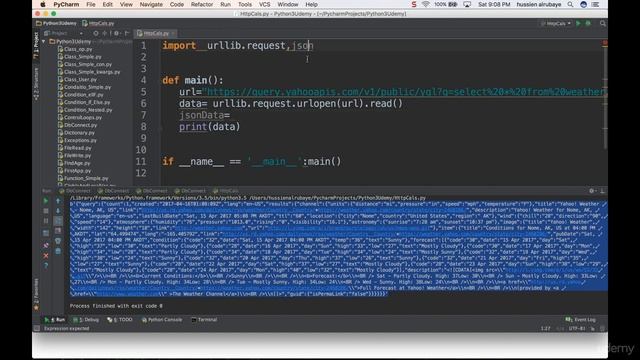Image resolution: width=640 pixels, height=360 pixels.
Task: Close the HttpCals.py editor tab
Action: click(x=173, y=33)
